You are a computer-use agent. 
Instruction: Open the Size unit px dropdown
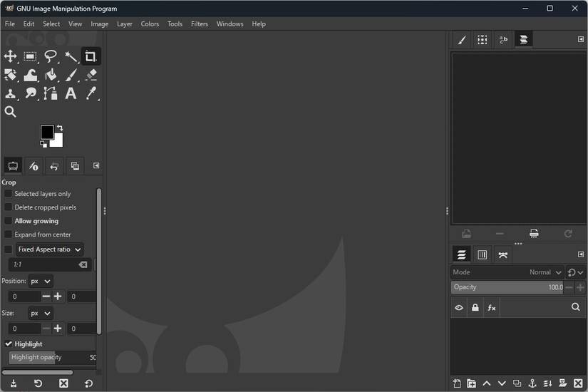pyautogui.click(x=41, y=313)
